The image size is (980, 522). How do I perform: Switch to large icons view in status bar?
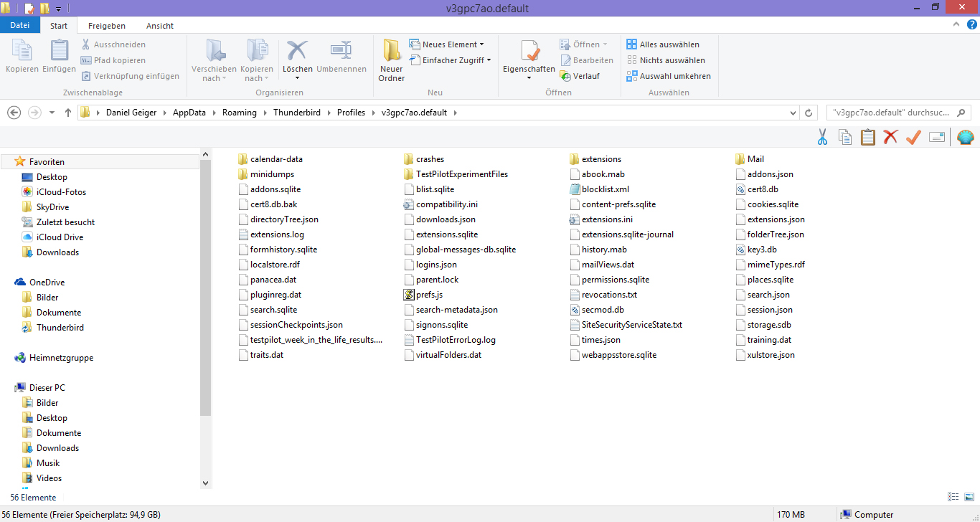[968, 497]
